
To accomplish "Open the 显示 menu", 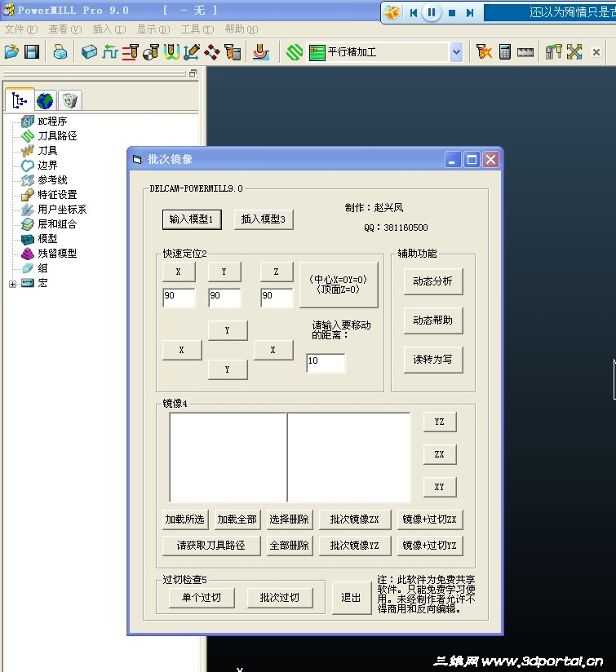I will pos(153,29).
